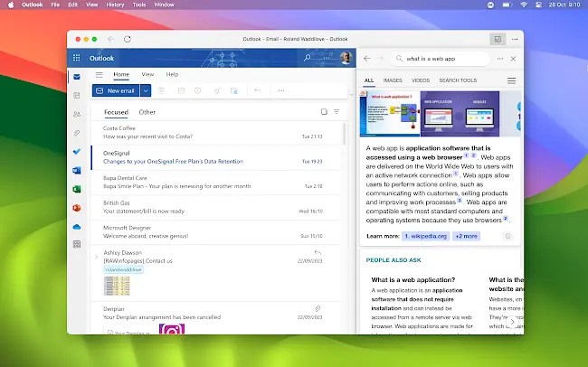
Task: Open To Do checkmark icon in sidebar
Action: (77, 152)
